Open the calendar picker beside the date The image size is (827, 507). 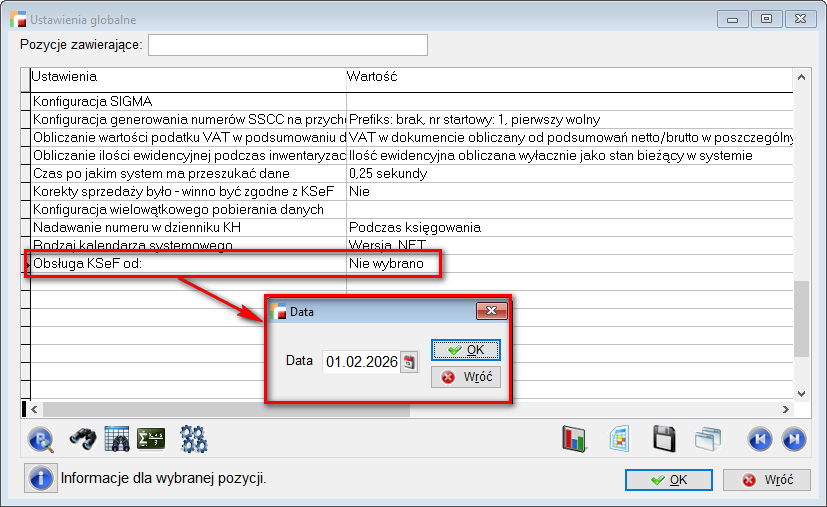coord(408,362)
